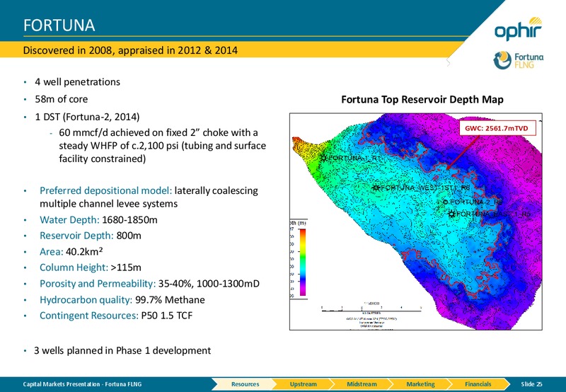The width and height of the screenshot is (566, 392).
Task: Click '35-40%, 1000-1300mD' value
Action: [x=209, y=284]
